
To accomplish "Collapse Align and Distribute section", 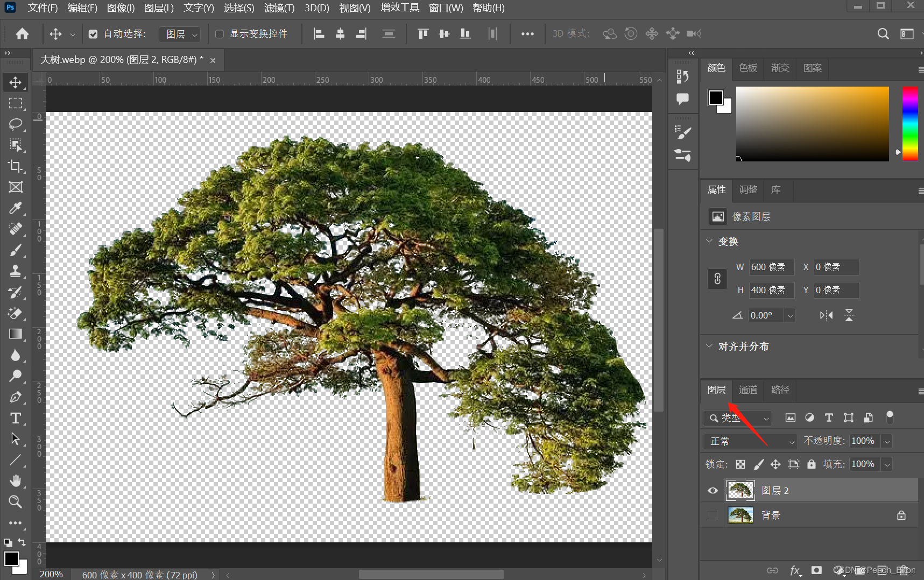I will tap(709, 346).
